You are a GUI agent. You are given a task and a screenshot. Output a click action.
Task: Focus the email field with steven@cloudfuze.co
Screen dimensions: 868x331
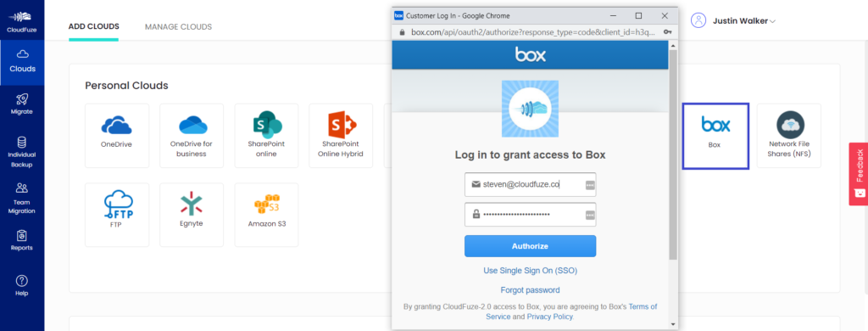pos(530,185)
